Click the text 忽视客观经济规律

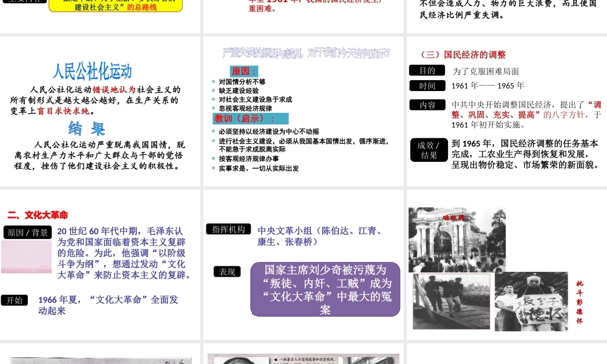pyautogui.click(x=245, y=109)
